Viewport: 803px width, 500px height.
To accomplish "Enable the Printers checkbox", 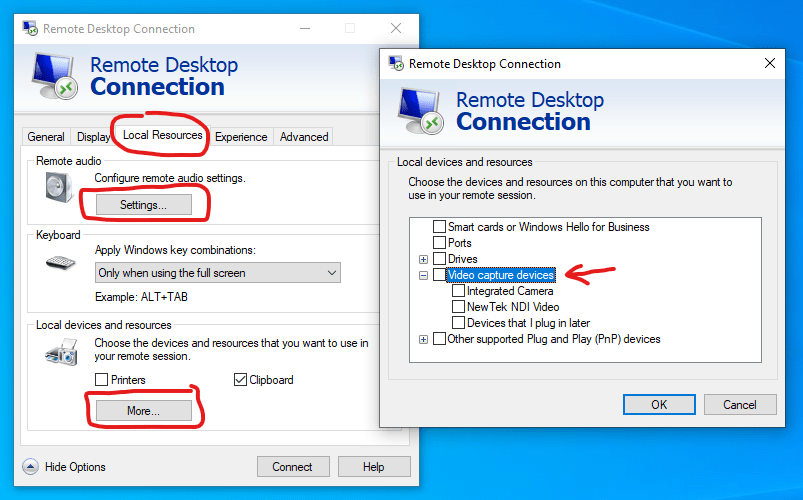I will (x=101, y=380).
